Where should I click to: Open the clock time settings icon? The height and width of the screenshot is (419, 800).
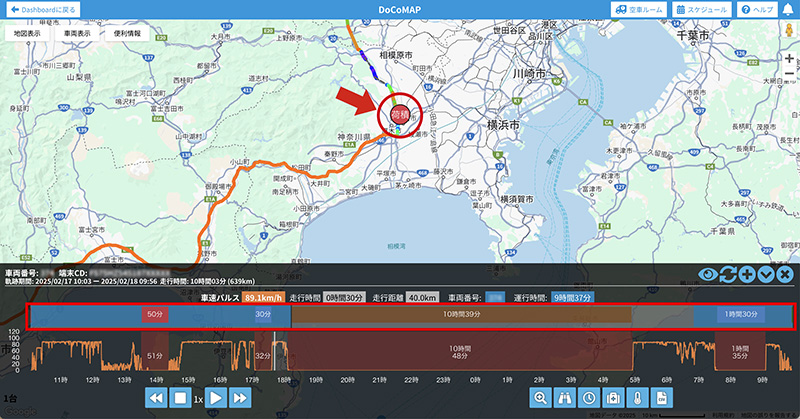pos(590,397)
